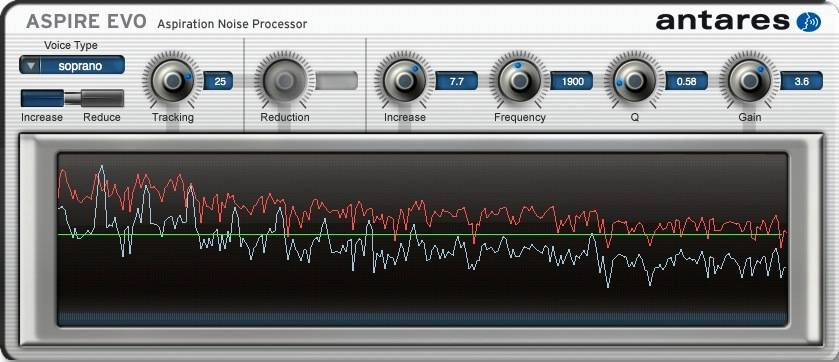
Task: Click the Frequency value field showing 1900
Action: tap(571, 81)
